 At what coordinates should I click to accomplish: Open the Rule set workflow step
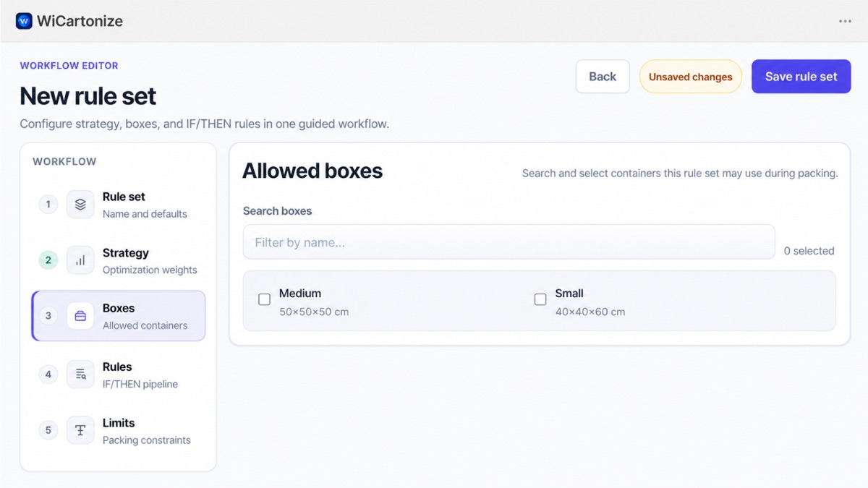(x=119, y=205)
